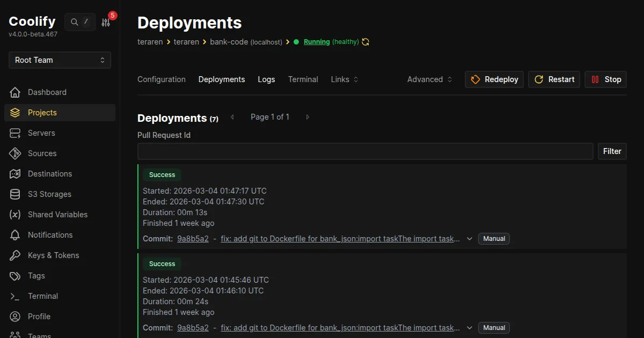View Tags from the sidebar

pyautogui.click(x=36, y=275)
